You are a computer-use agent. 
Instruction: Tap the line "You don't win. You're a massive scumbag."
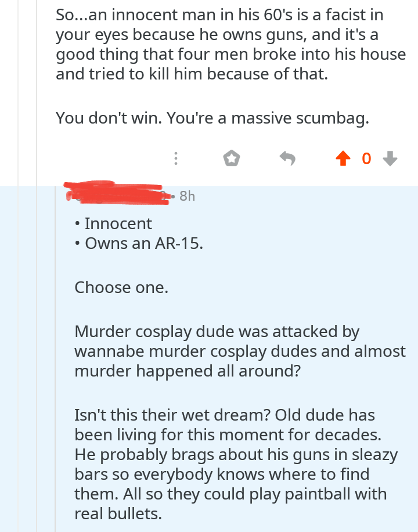(x=212, y=118)
